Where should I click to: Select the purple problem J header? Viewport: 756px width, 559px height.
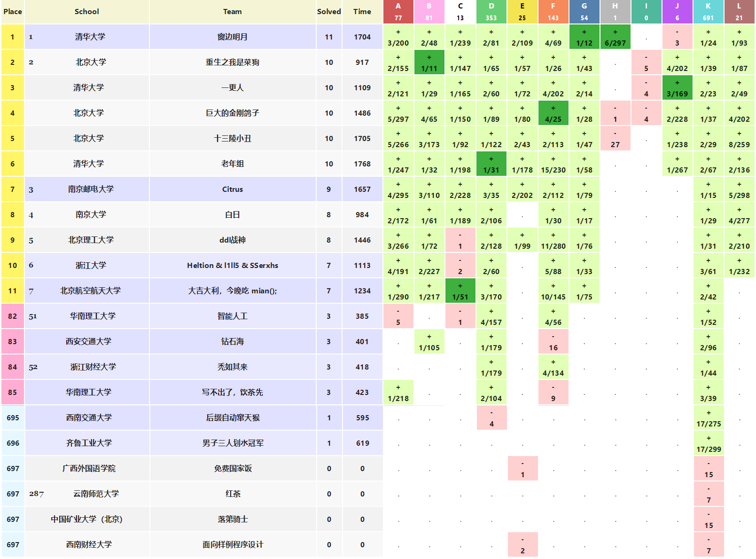677,12
